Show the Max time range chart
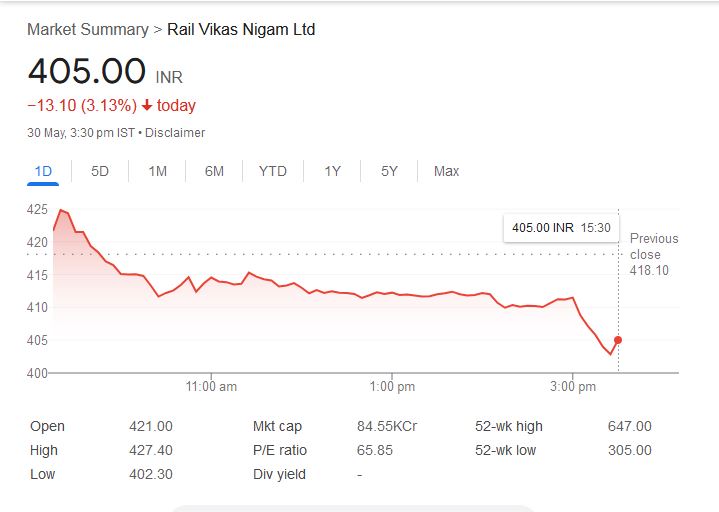The height and width of the screenshot is (512, 719). pyautogui.click(x=446, y=171)
